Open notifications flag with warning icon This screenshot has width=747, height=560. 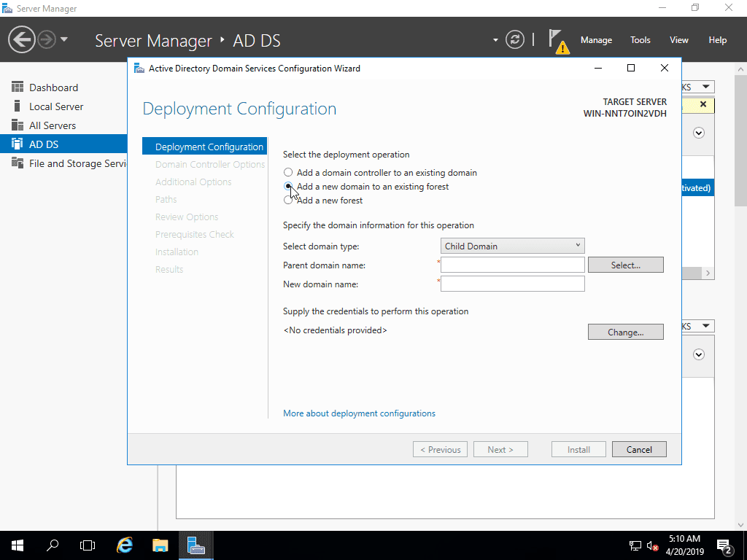pyautogui.click(x=558, y=42)
